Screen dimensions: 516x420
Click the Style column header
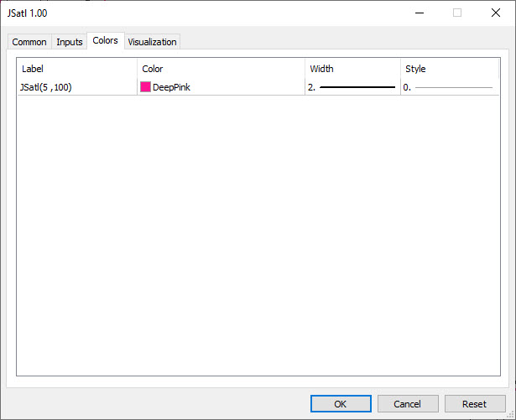click(x=450, y=69)
